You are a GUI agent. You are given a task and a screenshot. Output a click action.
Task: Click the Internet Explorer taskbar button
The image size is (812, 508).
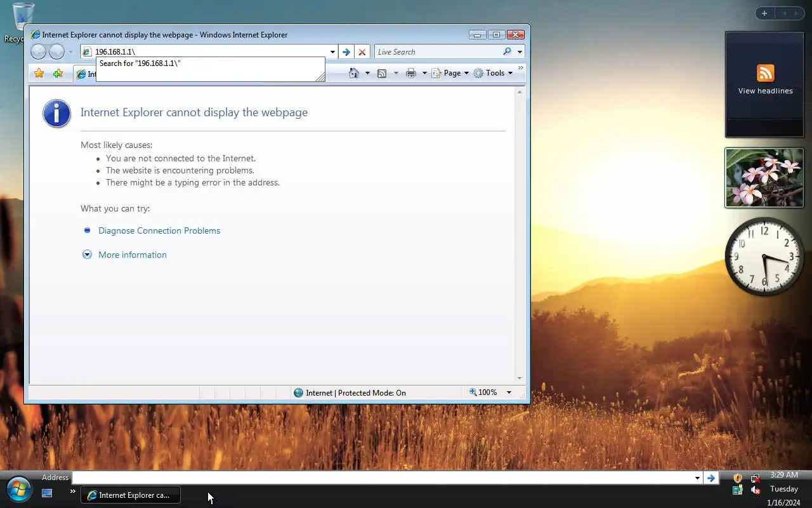click(x=131, y=495)
